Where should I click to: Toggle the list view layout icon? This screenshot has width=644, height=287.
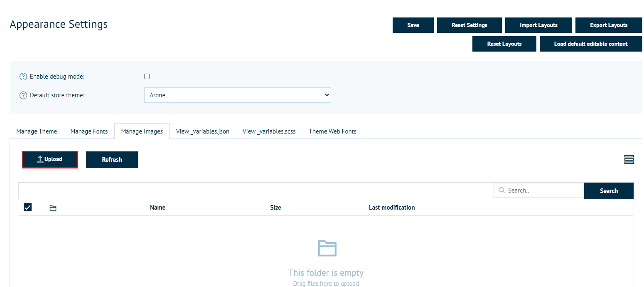point(629,160)
